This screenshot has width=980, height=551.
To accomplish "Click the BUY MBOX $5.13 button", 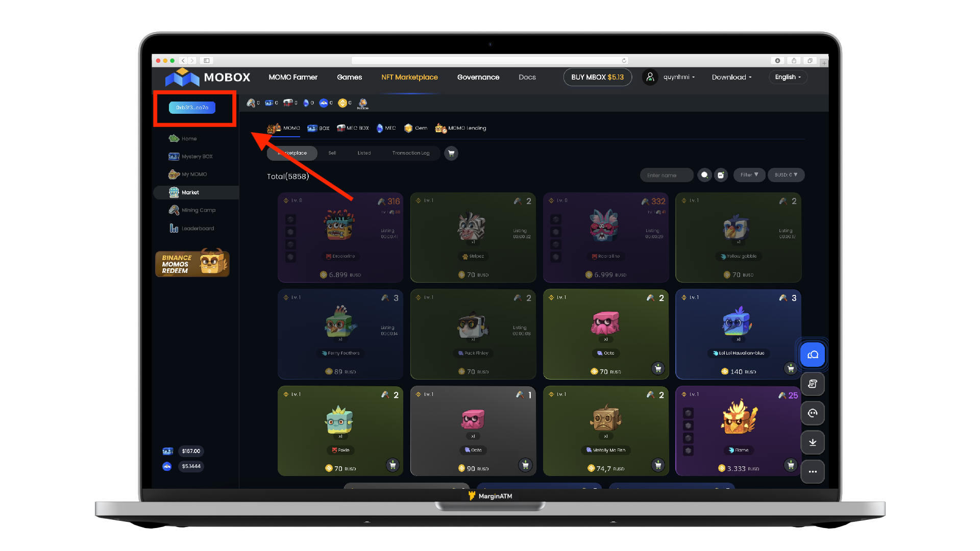I will pyautogui.click(x=596, y=77).
